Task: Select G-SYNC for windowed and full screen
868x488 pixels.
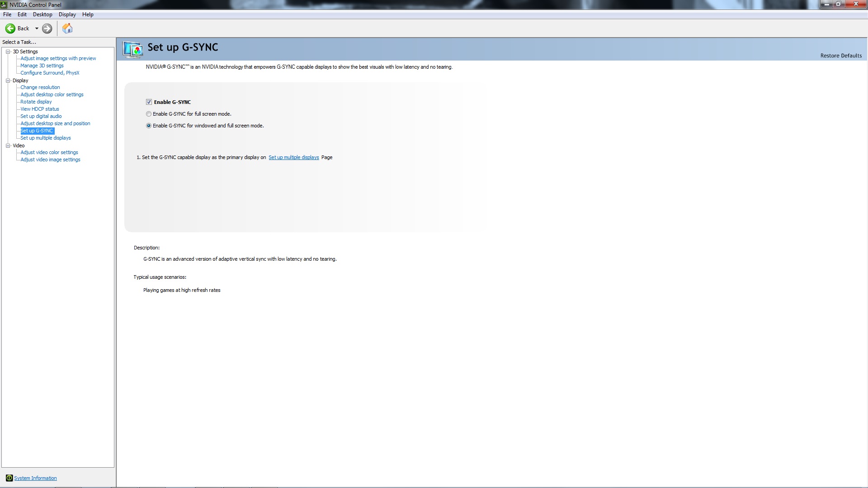Action: coord(149,126)
